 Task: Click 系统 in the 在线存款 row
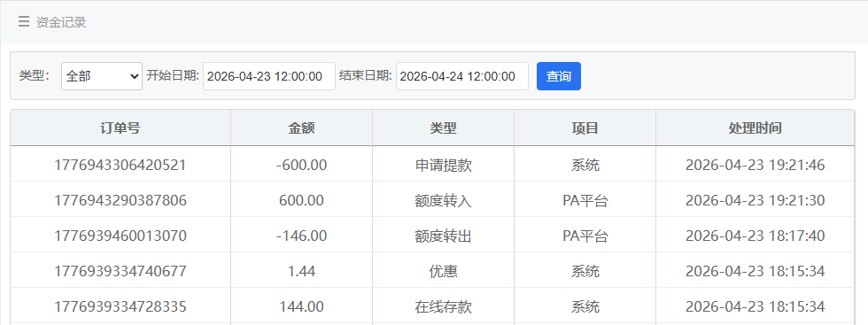coord(585,306)
